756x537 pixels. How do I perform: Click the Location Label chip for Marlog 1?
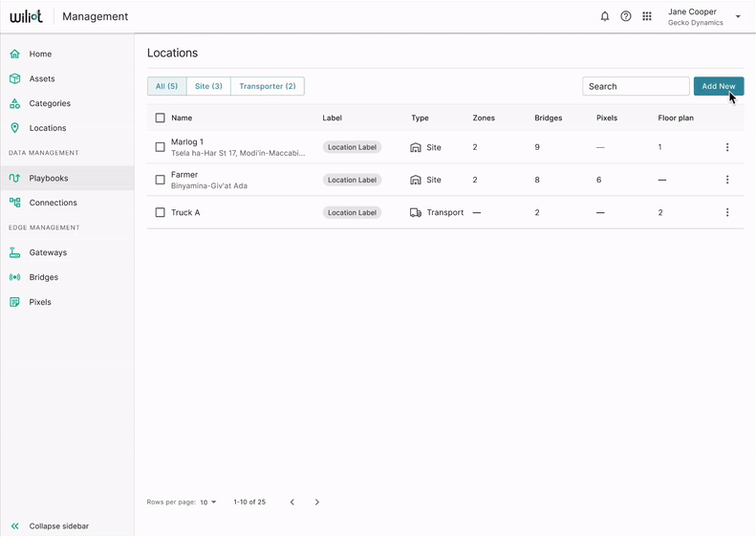coord(352,147)
